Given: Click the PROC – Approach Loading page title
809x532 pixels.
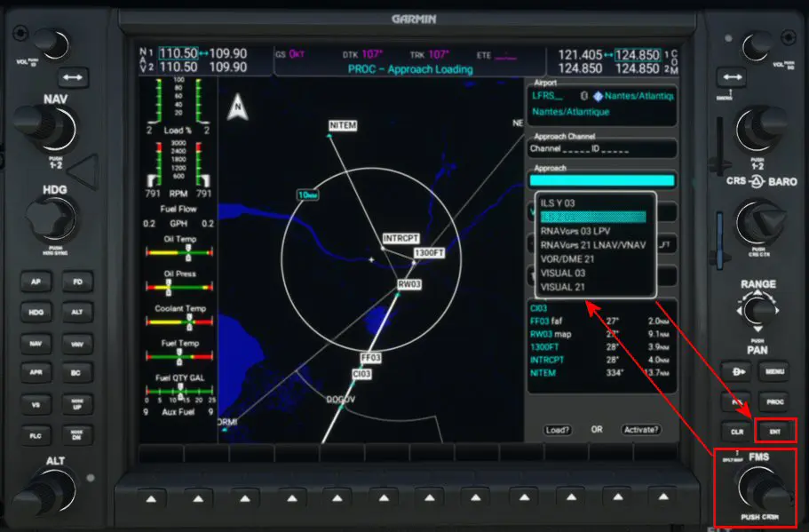Looking at the screenshot, I should point(410,69).
